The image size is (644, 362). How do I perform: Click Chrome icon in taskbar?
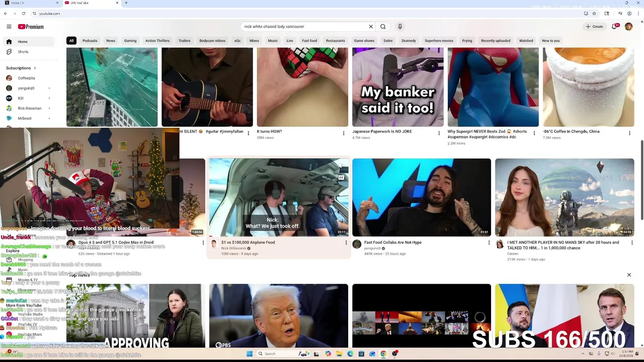tap(383, 354)
